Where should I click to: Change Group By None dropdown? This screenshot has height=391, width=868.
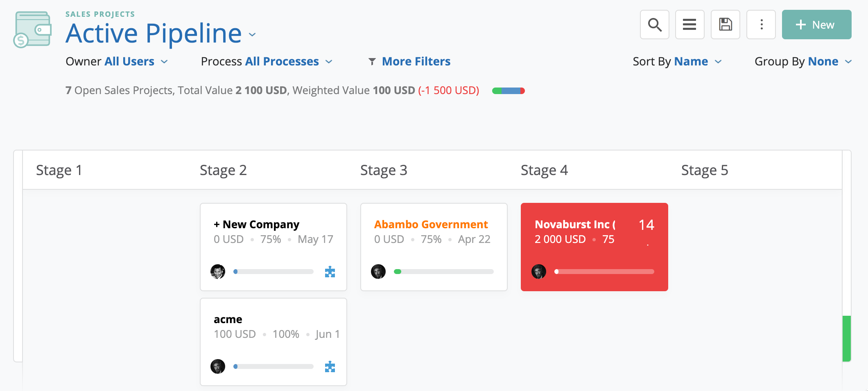(x=803, y=61)
